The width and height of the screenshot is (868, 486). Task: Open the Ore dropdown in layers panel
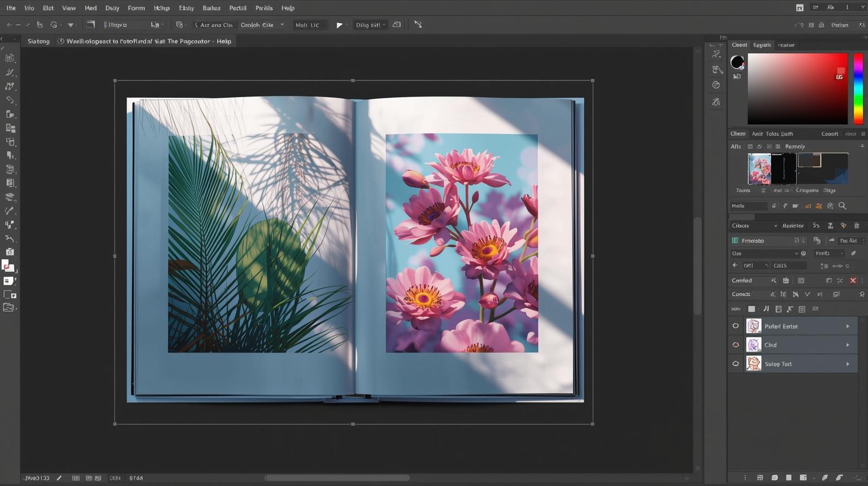point(765,253)
